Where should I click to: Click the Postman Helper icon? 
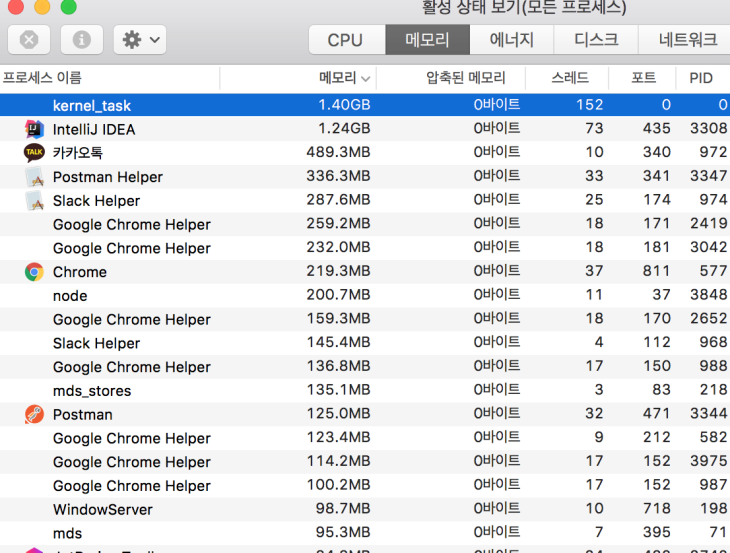[x=34, y=177]
